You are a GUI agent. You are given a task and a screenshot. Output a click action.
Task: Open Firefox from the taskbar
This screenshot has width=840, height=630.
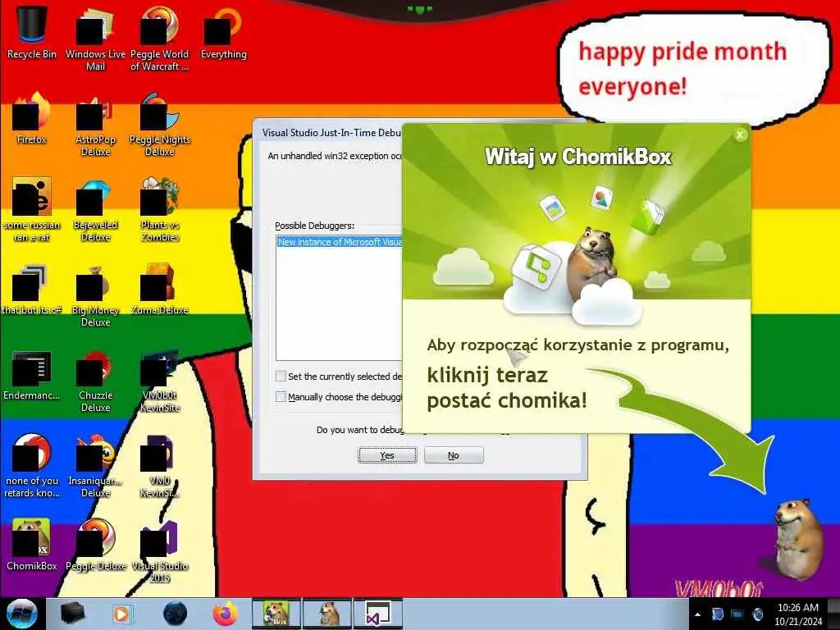tap(226, 614)
